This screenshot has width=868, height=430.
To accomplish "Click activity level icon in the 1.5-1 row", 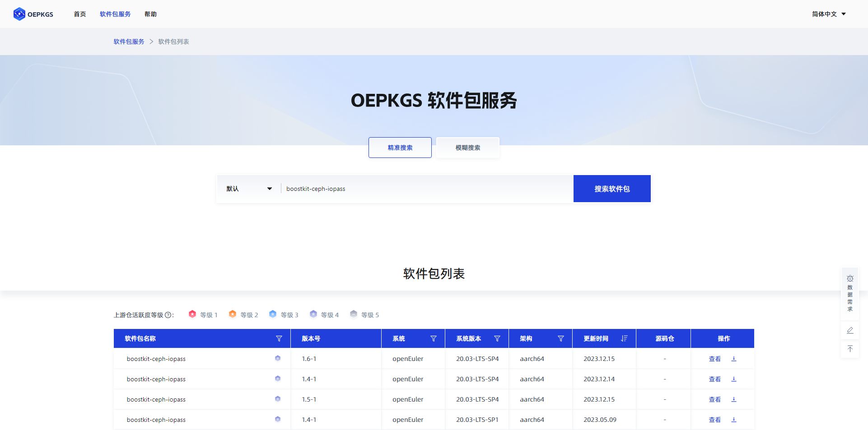I will tap(278, 399).
